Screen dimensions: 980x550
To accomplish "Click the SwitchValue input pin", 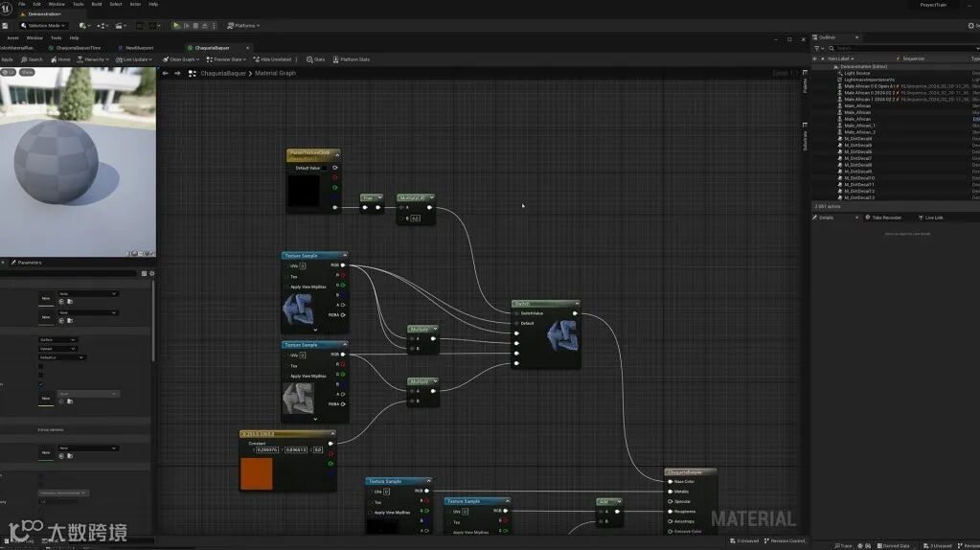I will coord(517,313).
